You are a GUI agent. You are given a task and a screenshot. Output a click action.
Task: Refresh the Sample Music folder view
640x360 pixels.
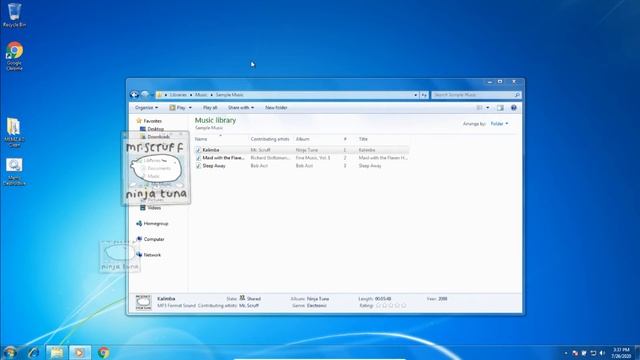[x=424, y=95]
